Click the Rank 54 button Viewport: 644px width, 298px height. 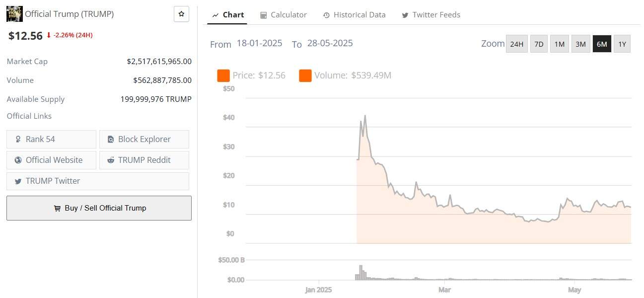pos(51,139)
